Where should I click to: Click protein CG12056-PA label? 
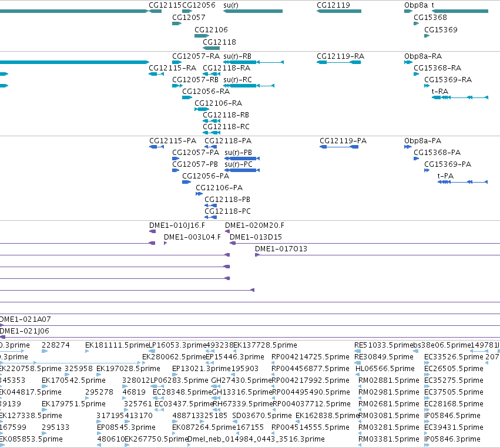tap(206, 177)
